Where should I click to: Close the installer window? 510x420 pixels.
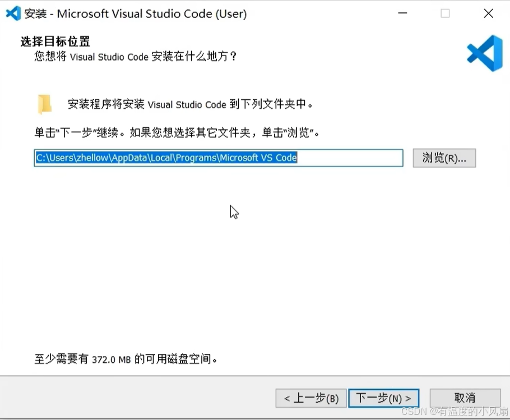489,13
